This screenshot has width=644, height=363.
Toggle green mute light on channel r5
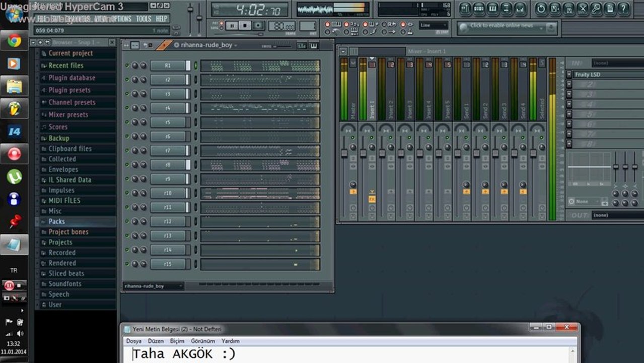click(x=127, y=122)
